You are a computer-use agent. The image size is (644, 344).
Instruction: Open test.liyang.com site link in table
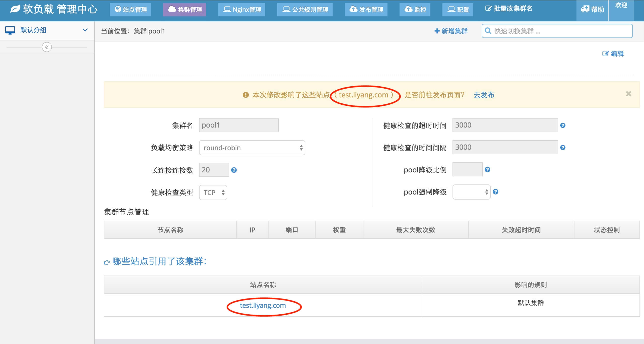click(x=263, y=305)
